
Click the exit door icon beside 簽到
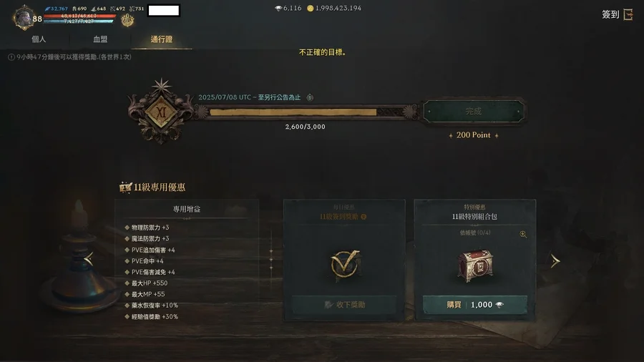click(x=628, y=15)
